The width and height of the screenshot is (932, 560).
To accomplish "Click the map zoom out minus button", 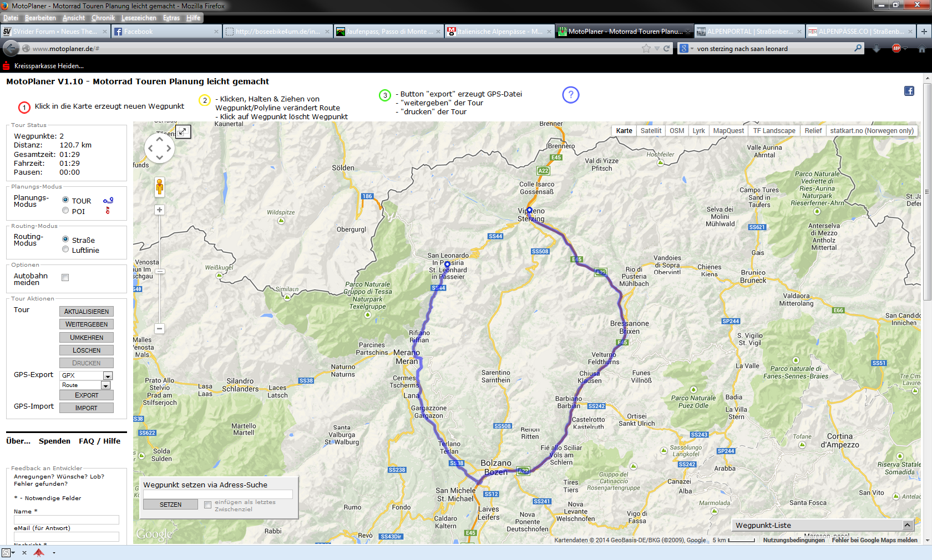I will tap(159, 328).
